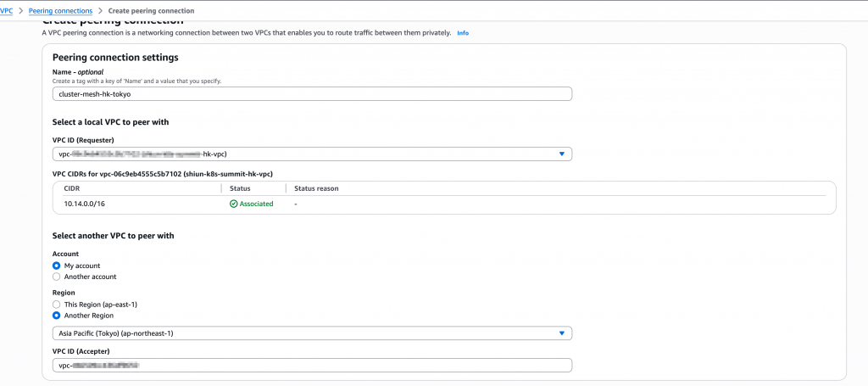Select the Another Region radio button
868x386 pixels.
pyautogui.click(x=57, y=316)
